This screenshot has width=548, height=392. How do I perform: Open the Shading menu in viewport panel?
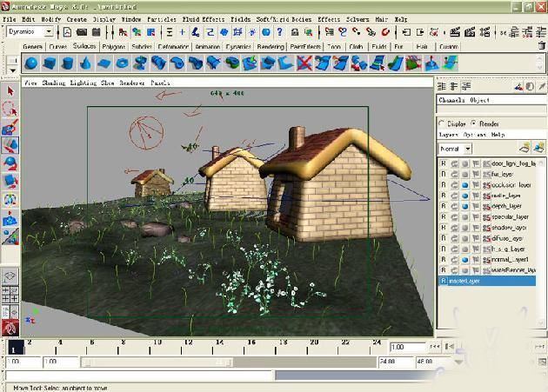pos(54,83)
